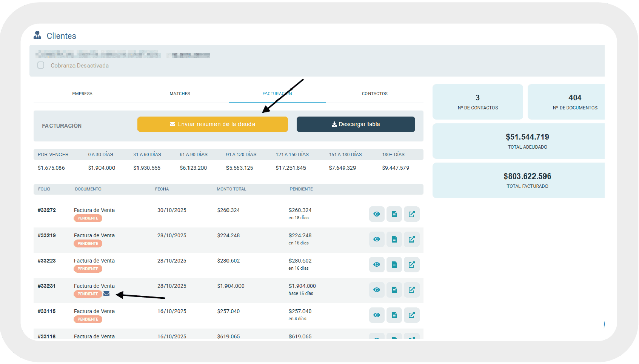Select the Facturación tab
The image size is (639, 364).
tap(277, 94)
